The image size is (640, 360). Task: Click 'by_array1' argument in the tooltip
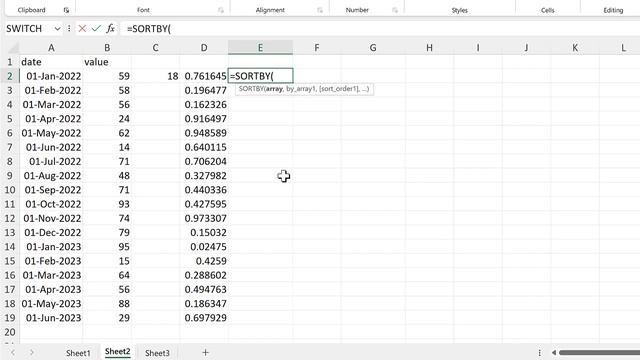click(x=301, y=89)
